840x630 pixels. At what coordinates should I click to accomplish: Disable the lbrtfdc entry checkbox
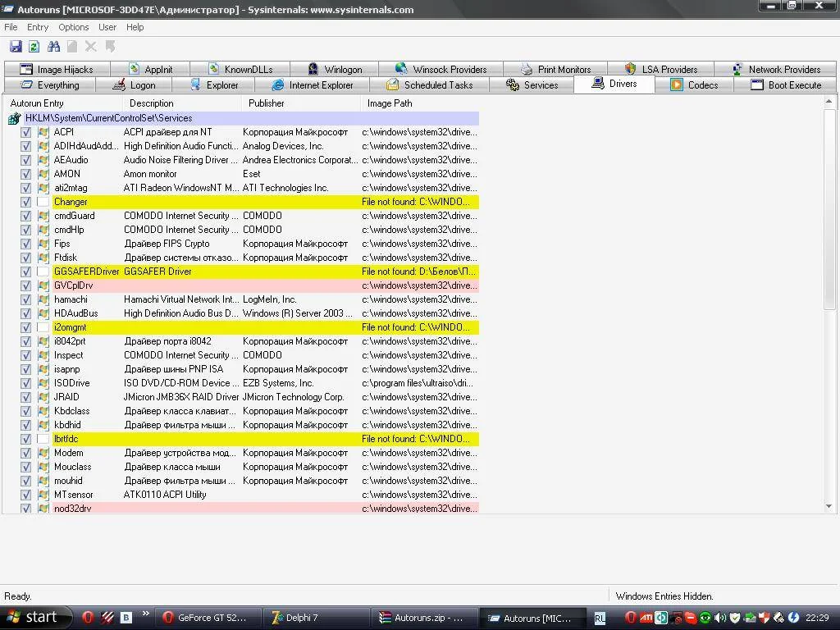tap(25, 439)
